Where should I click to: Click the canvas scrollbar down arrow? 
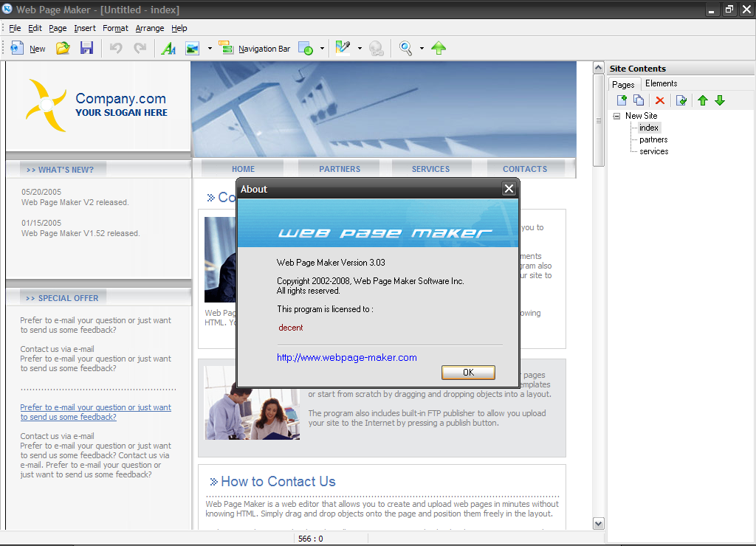[x=598, y=524]
